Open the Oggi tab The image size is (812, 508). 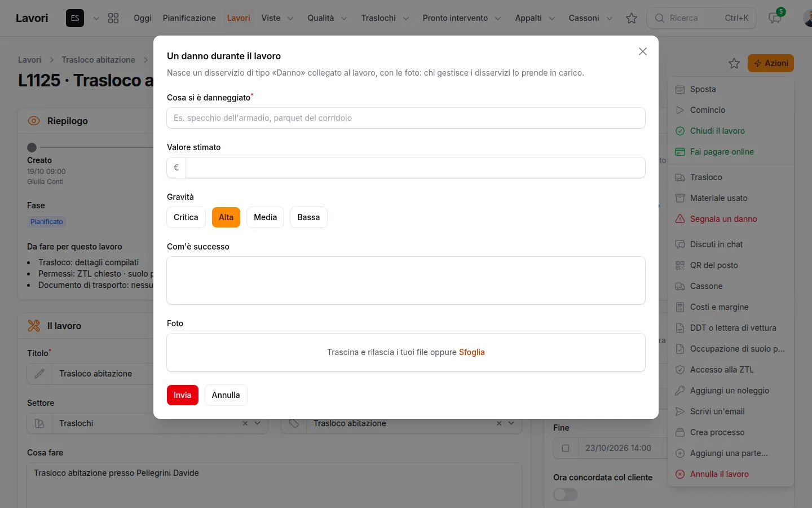click(x=143, y=18)
